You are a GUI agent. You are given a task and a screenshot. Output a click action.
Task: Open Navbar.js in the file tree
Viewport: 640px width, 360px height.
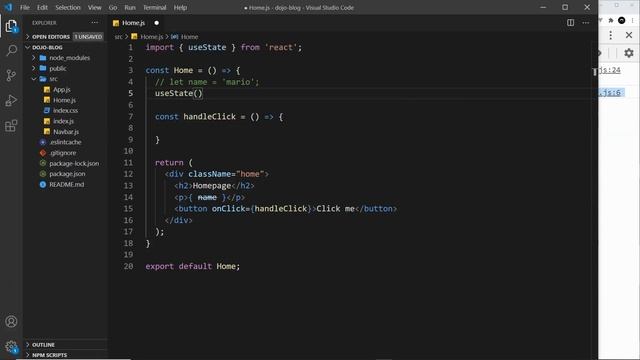tap(66, 132)
